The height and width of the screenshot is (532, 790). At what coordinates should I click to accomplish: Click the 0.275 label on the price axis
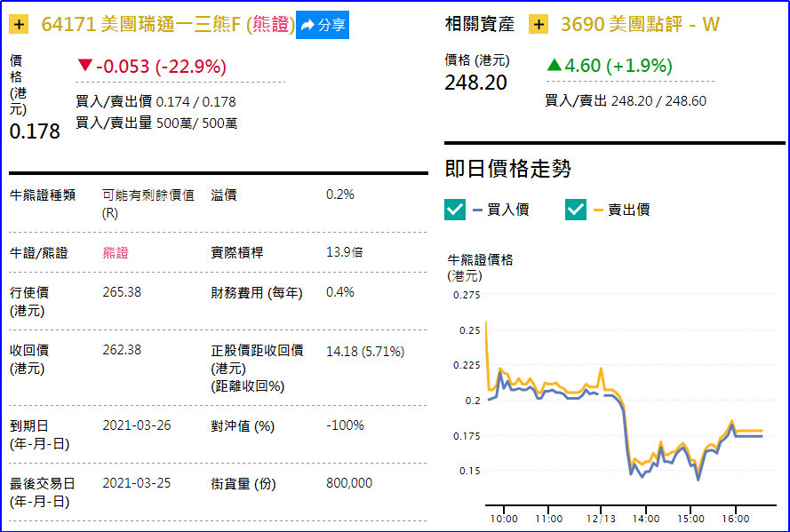467,295
